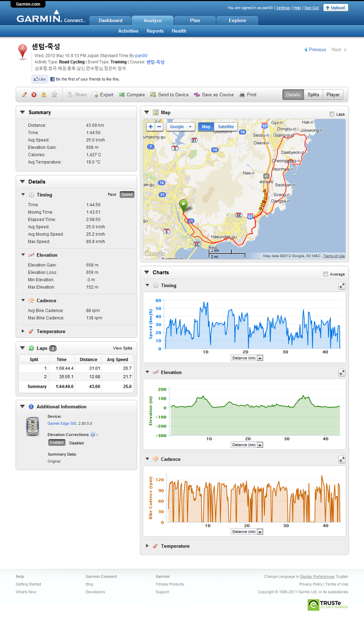Print the activity page
Screen dimensions: 364x623
tap(248, 95)
